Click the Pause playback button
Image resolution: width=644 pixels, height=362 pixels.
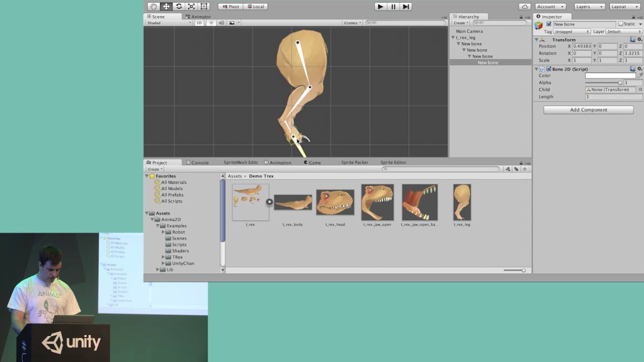click(x=393, y=7)
